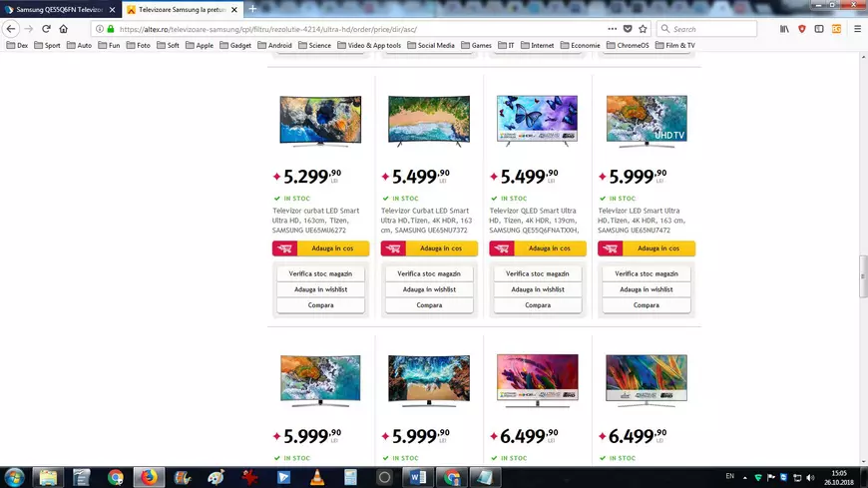
Task: Open VLC media player from taskbar
Action: [x=317, y=477]
